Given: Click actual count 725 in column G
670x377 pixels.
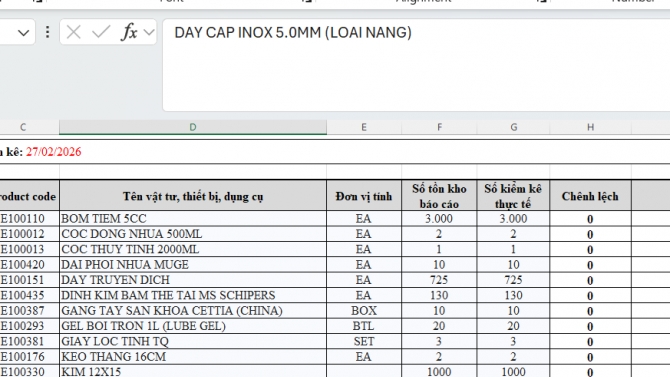Looking at the screenshot, I should pyautogui.click(x=513, y=280).
